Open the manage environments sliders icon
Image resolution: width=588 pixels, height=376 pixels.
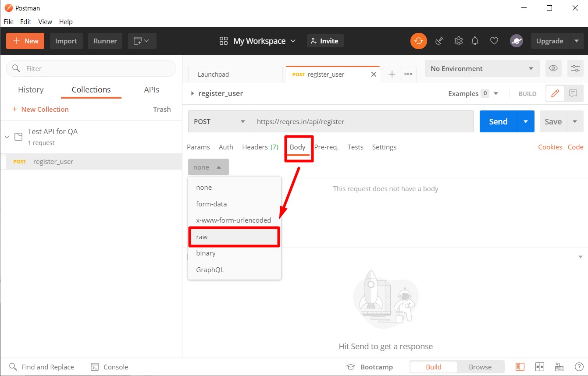575,68
